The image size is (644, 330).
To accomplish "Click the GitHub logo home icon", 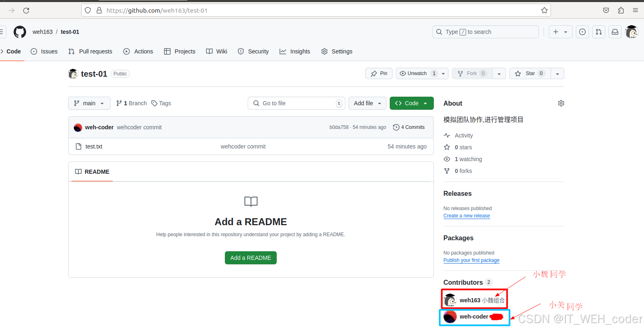I will coord(20,32).
